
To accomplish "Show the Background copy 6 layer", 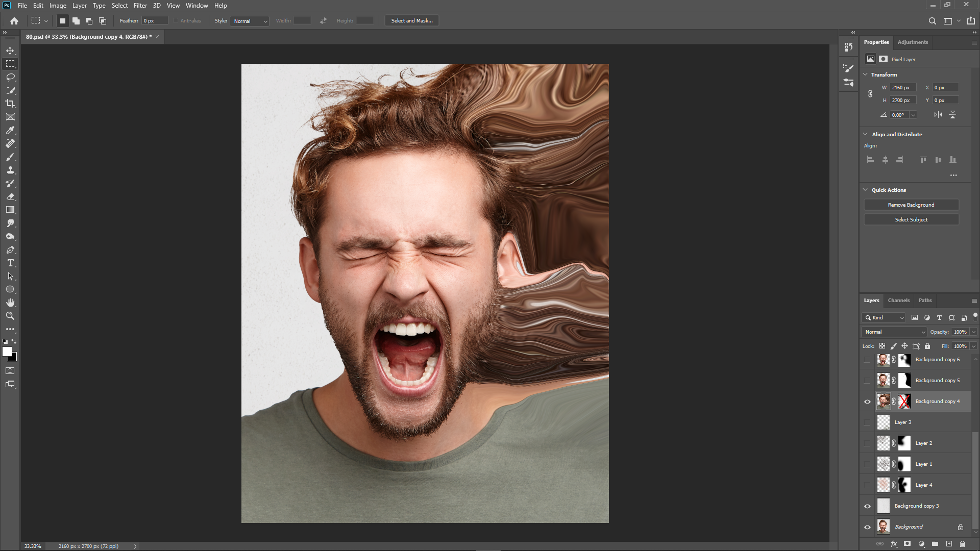I will [867, 360].
